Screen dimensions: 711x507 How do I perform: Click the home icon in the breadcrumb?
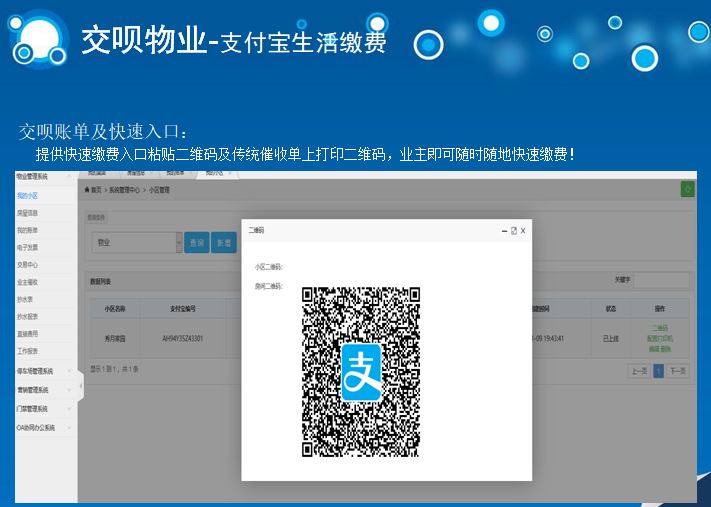tap(89, 189)
